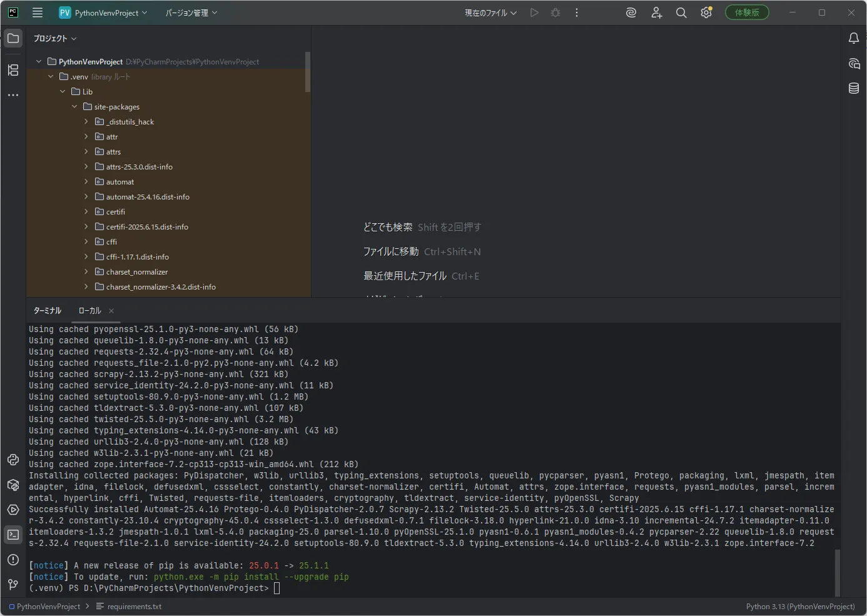Viewport: 867px width, 616px height.
Task: Expand the attr package
Action: pos(86,136)
